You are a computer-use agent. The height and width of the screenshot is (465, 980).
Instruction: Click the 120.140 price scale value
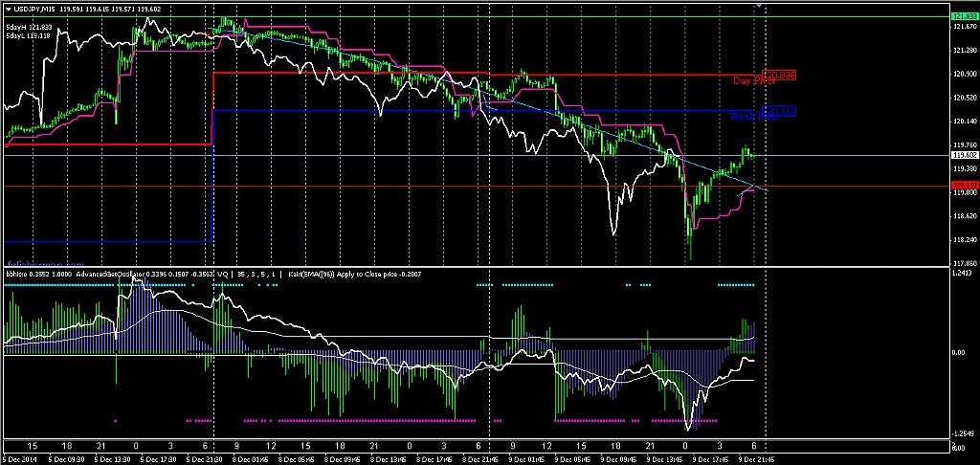point(965,122)
